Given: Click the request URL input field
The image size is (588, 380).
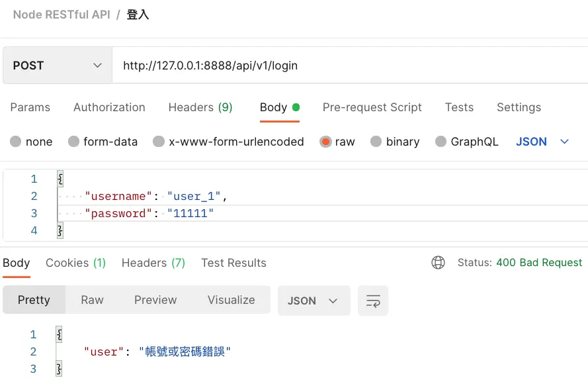Looking at the screenshot, I should point(344,66).
